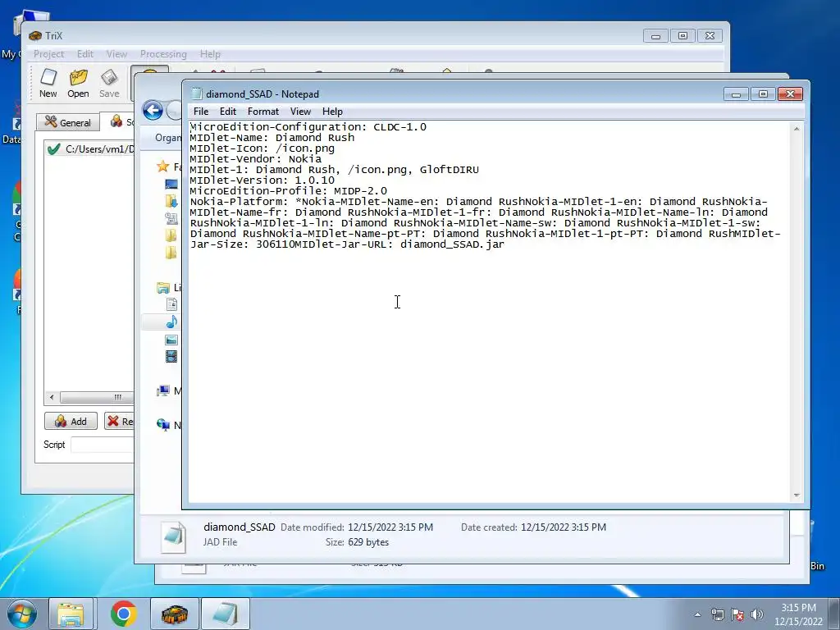Open the Notepad View menu
The width and height of the screenshot is (840, 630).
click(300, 112)
